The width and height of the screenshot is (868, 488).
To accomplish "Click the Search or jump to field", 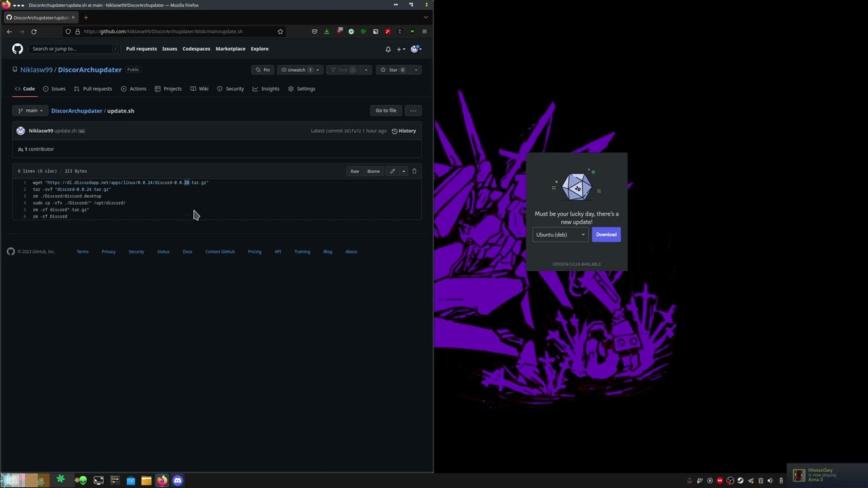I will click(75, 49).
